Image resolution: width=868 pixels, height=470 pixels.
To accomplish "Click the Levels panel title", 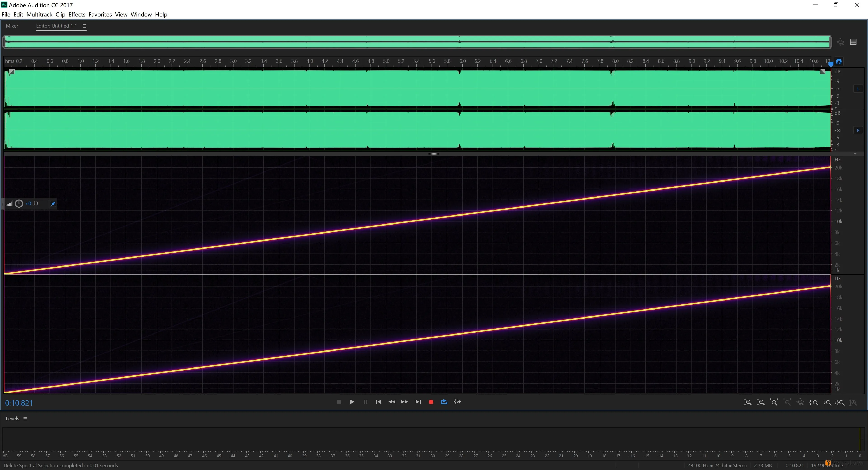I will (x=12, y=419).
